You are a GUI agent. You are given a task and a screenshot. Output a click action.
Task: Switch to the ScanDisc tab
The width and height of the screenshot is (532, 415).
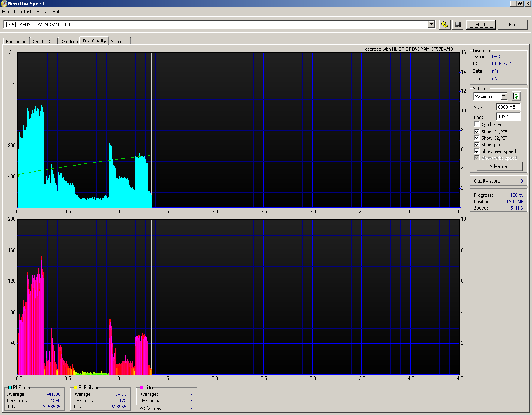coord(120,42)
